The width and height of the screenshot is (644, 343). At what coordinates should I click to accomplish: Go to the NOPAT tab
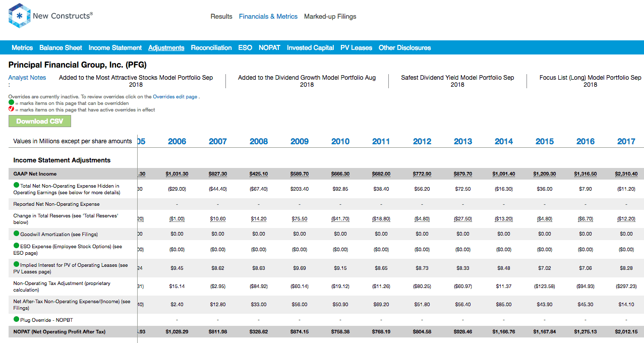coord(269,48)
